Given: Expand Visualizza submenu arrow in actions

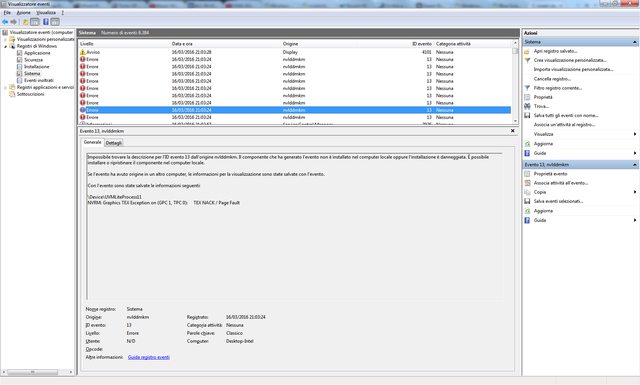Looking at the screenshot, I should point(635,134).
